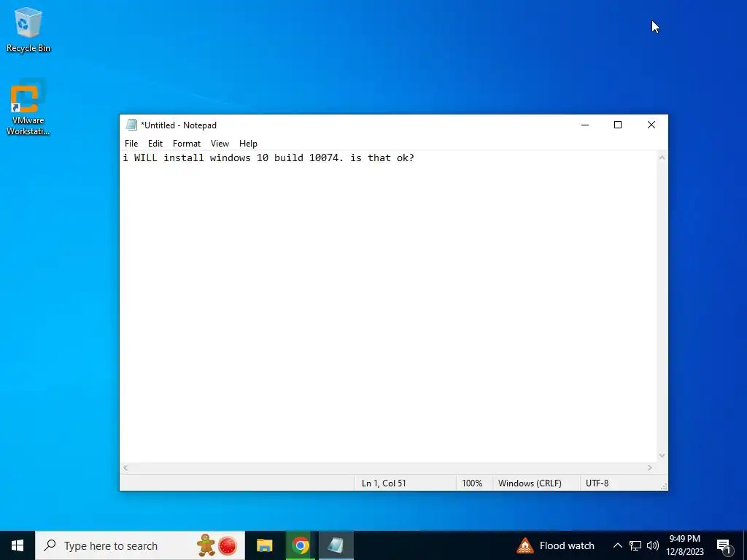
Task: Click the horizontal scrollbar left arrow
Action: tap(125, 467)
